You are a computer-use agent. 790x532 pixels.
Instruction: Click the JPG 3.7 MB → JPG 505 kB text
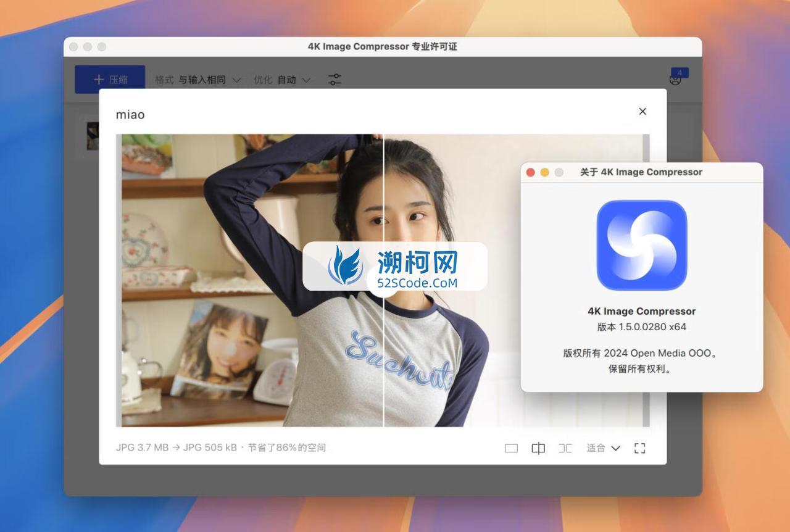[x=177, y=447]
